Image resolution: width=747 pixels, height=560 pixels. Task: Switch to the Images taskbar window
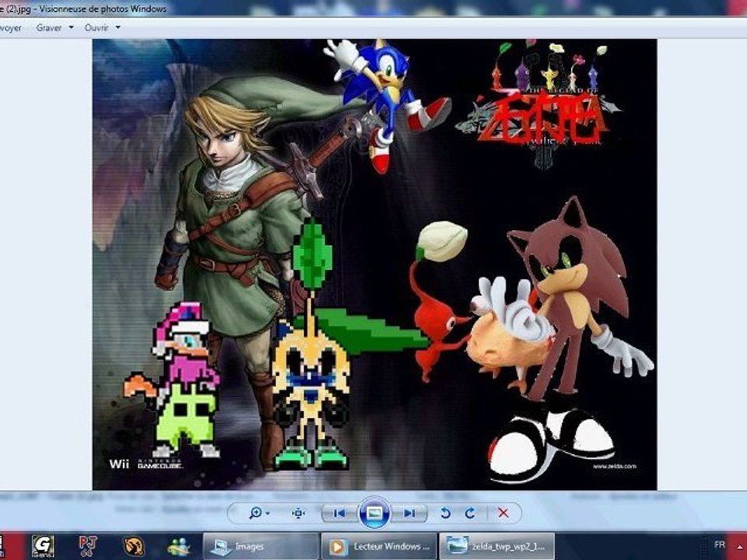(x=261, y=546)
